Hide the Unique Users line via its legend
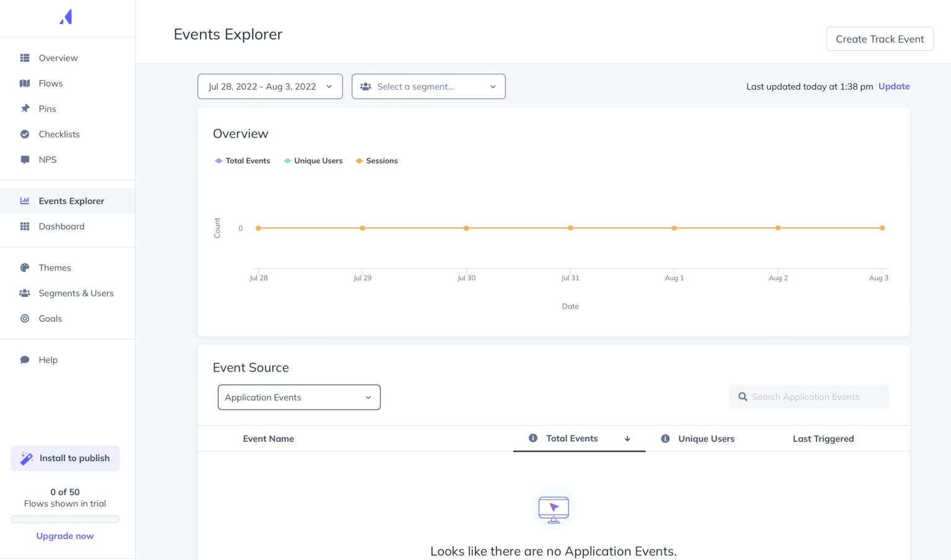951x560 pixels. 313,160
